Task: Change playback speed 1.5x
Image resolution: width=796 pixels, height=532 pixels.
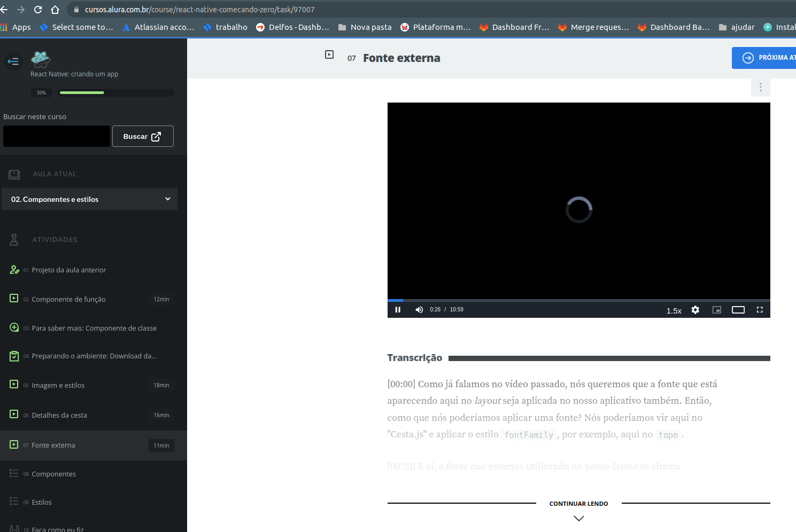Action: tap(674, 311)
